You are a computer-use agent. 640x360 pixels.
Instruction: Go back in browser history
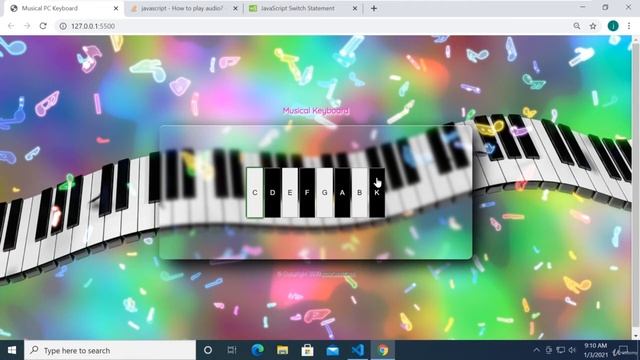pos(11,26)
